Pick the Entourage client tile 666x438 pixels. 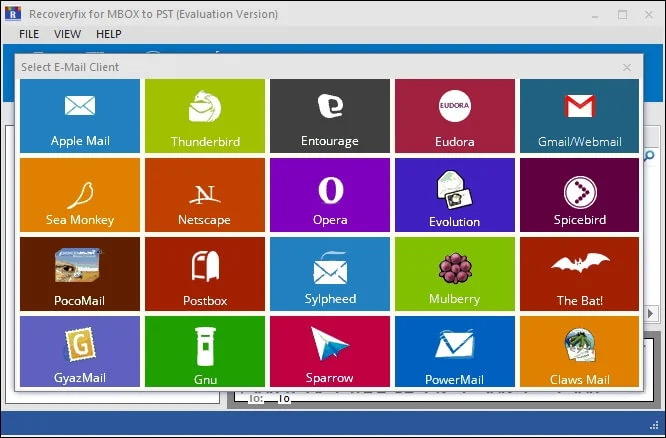click(330, 116)
